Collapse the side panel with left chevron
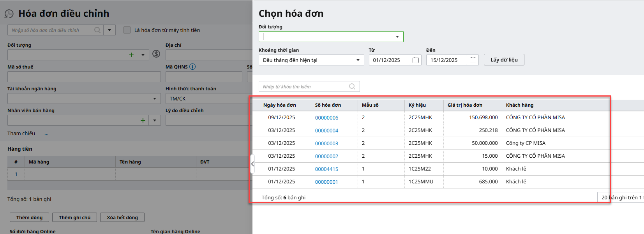The height and width of the screenshot is (234, 644). (252, 164)
